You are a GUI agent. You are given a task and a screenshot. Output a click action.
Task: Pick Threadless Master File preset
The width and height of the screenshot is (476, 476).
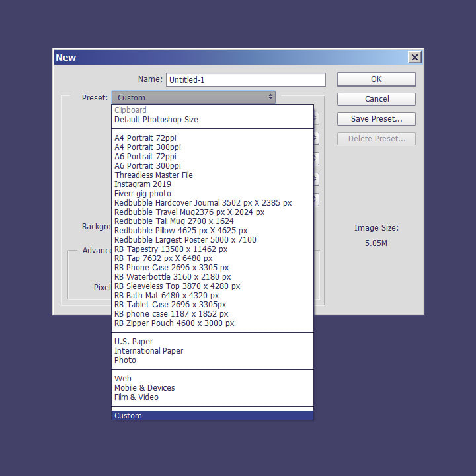tap(212, 175)
